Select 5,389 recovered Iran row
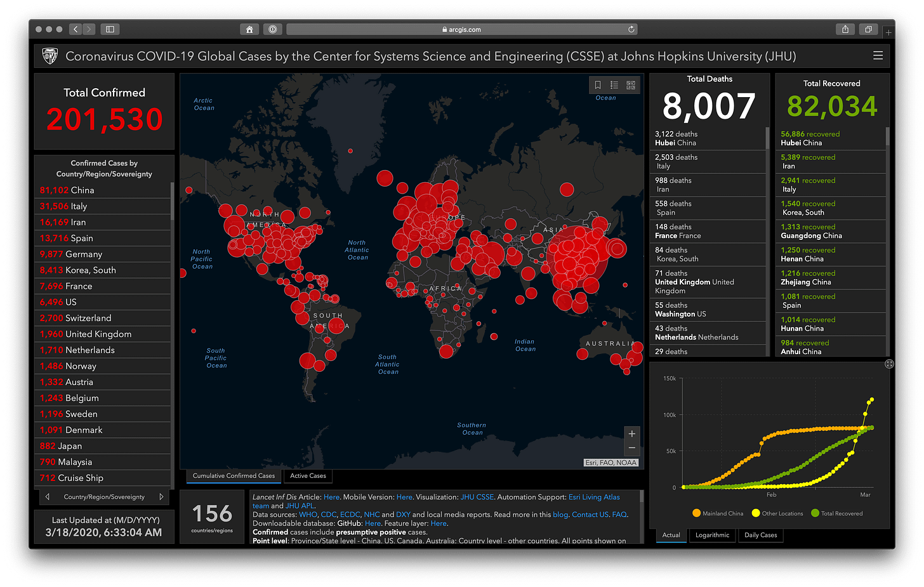Screen dimensions: 924x587 [x=830, y=162]
